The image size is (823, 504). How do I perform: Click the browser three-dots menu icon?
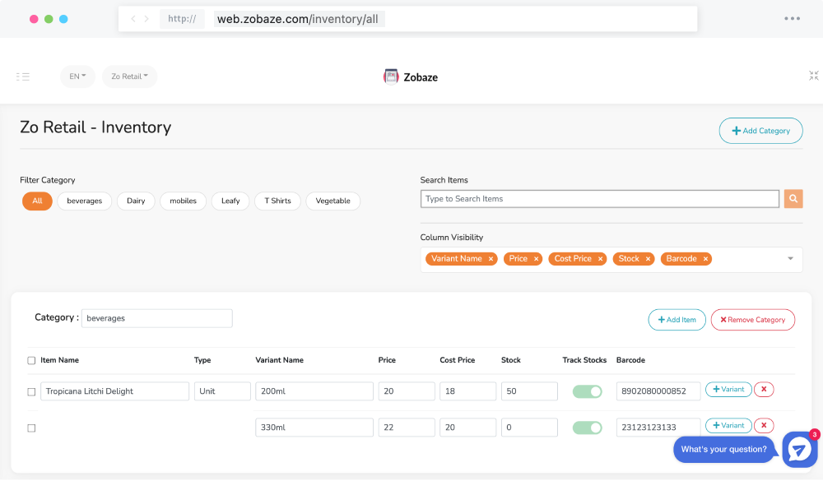point(792,18)
